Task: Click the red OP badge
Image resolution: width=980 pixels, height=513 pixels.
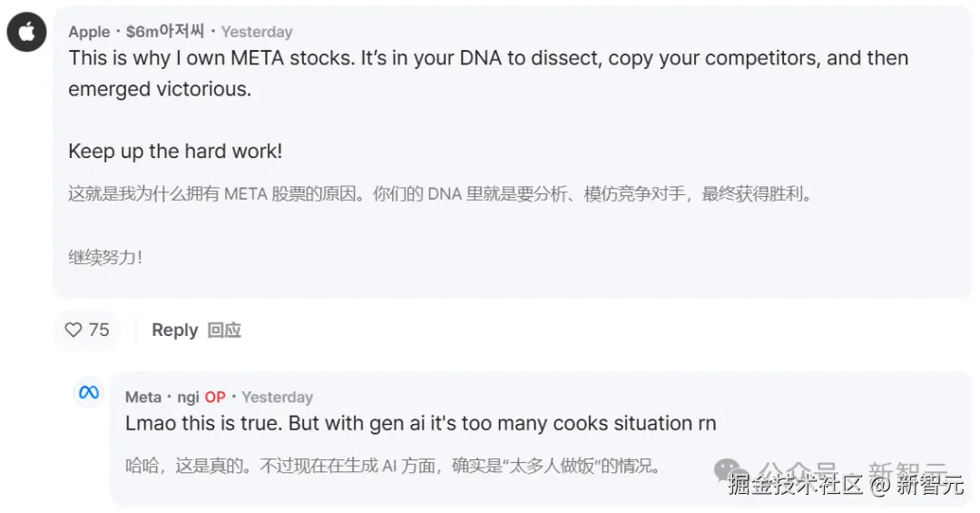Action: pos(215,397)
